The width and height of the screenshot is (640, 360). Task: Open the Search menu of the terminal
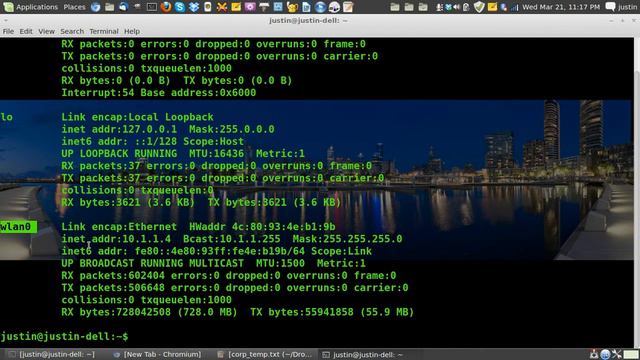tap(72, 31)
